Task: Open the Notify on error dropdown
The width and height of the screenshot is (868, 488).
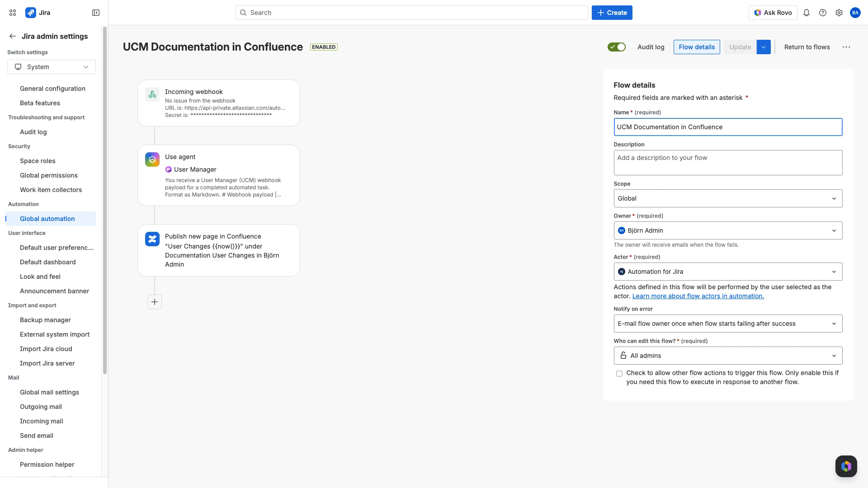Action: [x=728, y=324]
